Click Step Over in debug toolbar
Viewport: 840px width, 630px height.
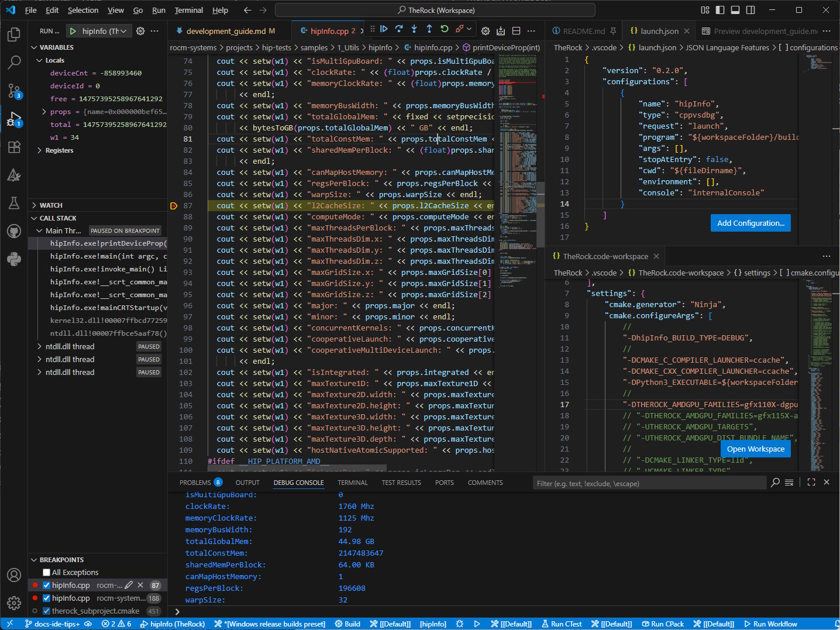point(399,29)
